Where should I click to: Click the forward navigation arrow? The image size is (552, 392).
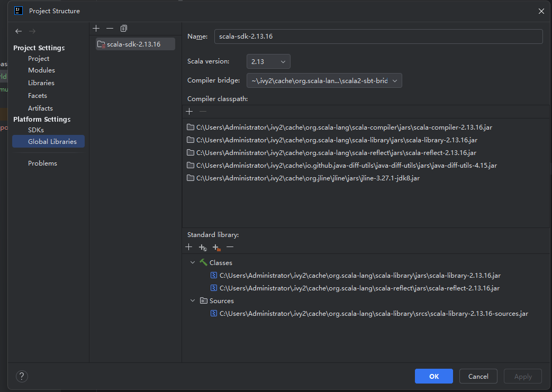click(x=32, y=31)
